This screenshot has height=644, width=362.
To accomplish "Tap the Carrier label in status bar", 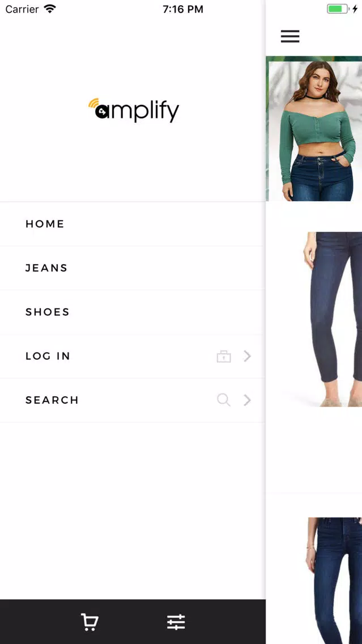I will point(22,9).
